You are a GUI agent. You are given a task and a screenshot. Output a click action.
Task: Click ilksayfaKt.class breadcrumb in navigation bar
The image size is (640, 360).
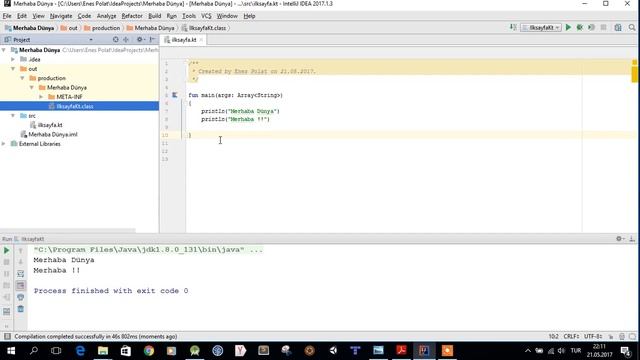click(204, 28)
